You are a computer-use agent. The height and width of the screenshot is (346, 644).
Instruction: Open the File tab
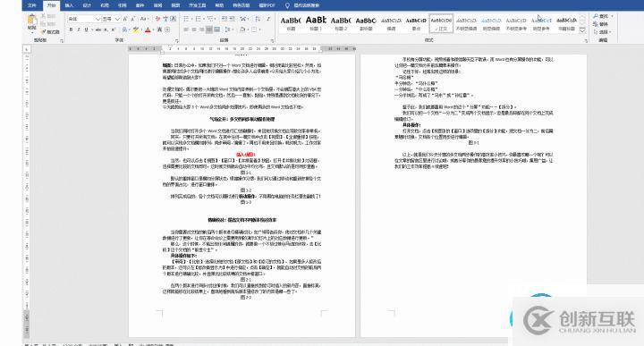(x=31, y=5)
